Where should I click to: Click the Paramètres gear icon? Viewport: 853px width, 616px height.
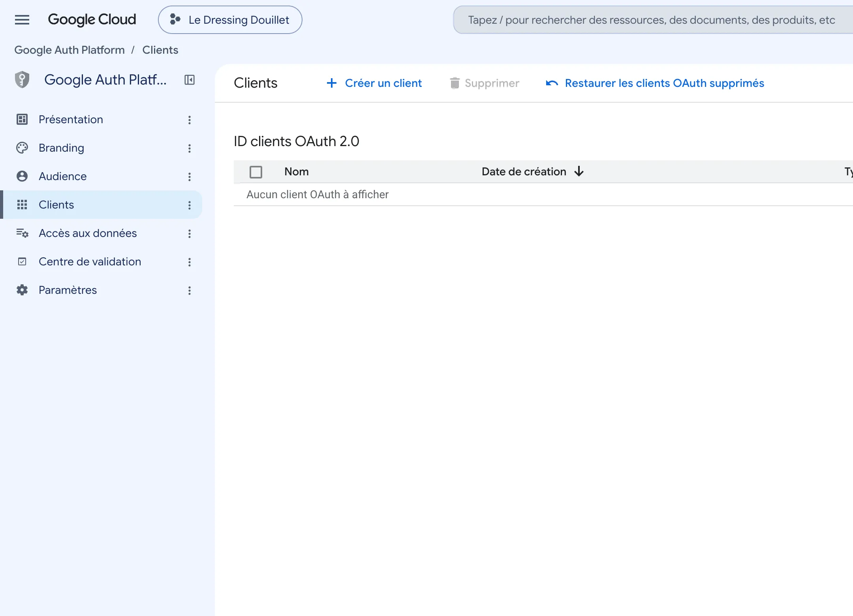click(x=22, y=290)
